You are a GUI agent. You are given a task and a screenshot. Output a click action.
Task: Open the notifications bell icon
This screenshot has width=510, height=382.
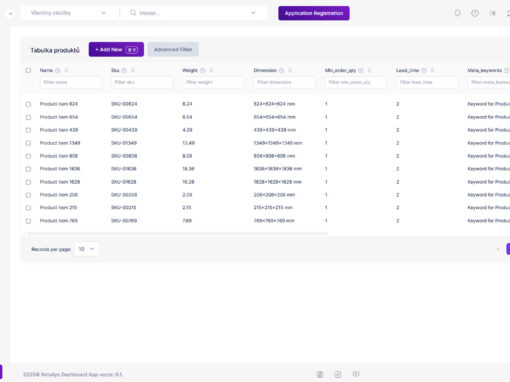457,13
